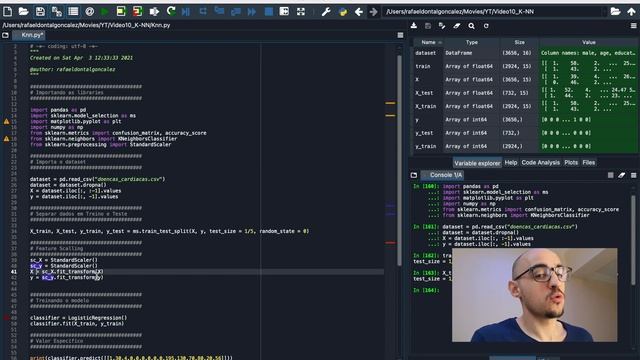The height and width of the screenshot is (360, 640).
Task: Select the dataset variable row
Action: click(525, 53)
